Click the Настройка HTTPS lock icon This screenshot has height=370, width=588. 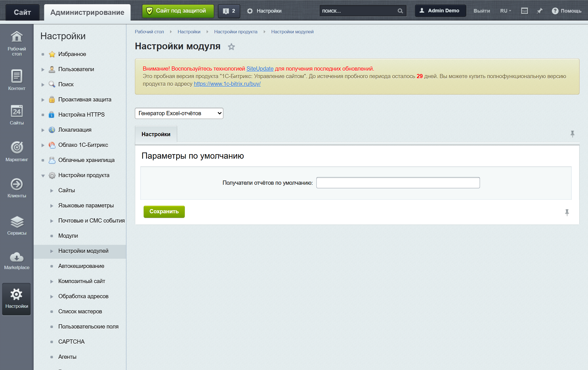pyautogui.click(x=52, y=115)
